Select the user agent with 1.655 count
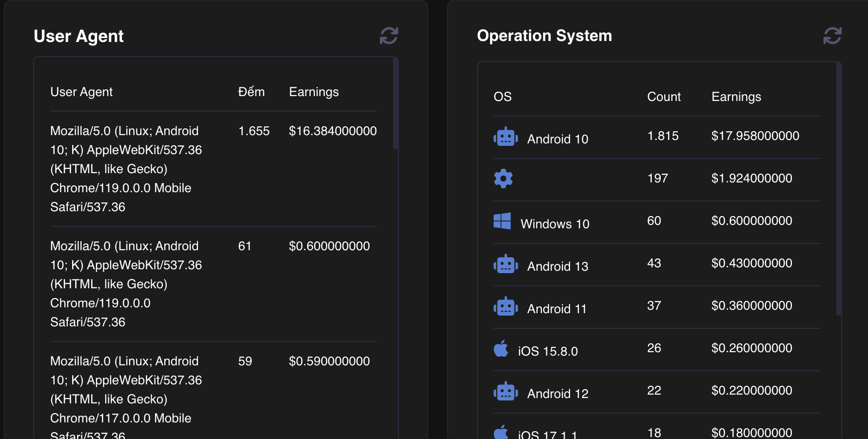Screen dimensions: 868x439 tap(126, 169)
